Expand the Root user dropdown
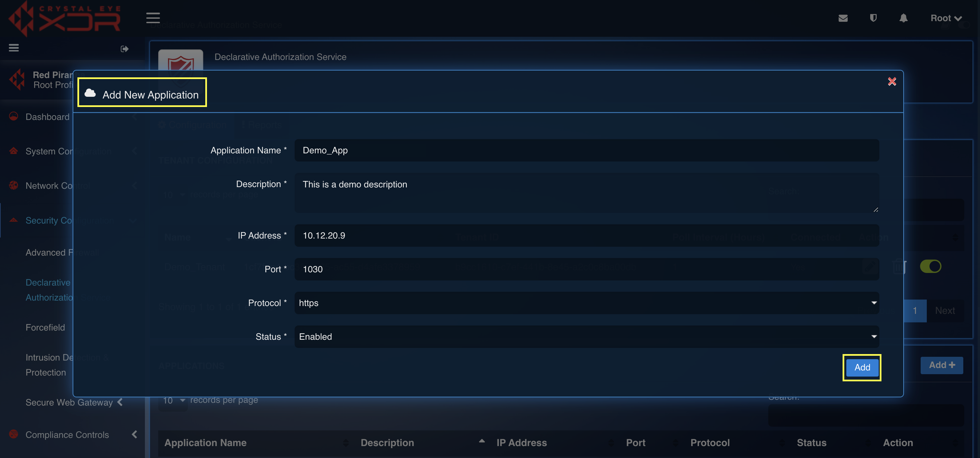The image size is (980, 458). 946,18
